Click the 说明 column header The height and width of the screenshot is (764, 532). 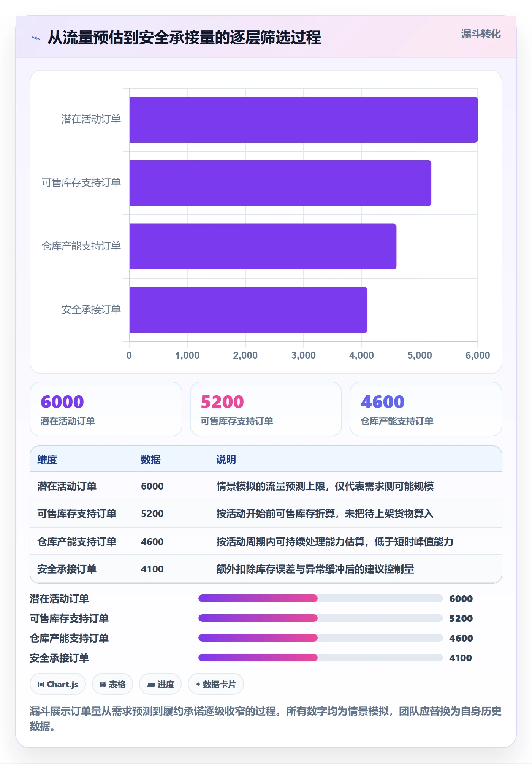point(226,460)
